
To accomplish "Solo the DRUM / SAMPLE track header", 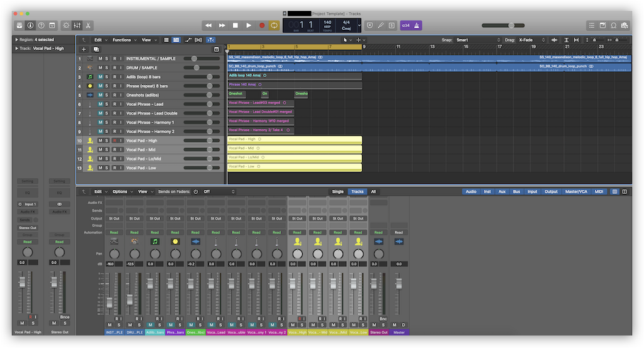I will tap(107, 68).
